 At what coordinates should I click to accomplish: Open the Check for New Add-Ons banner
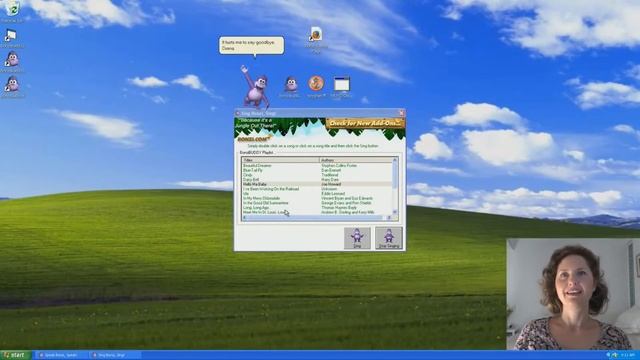pyautogui.click(x=365, y=123)
